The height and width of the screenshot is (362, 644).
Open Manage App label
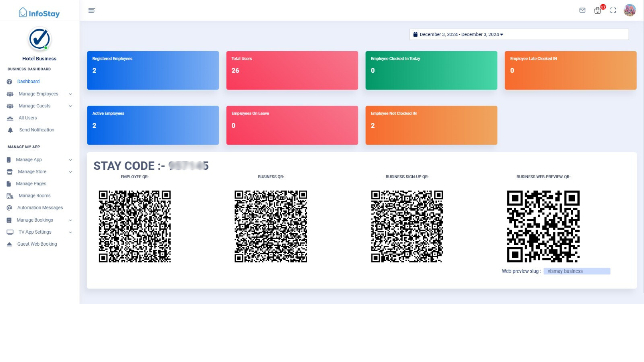(x=29, y=160)
